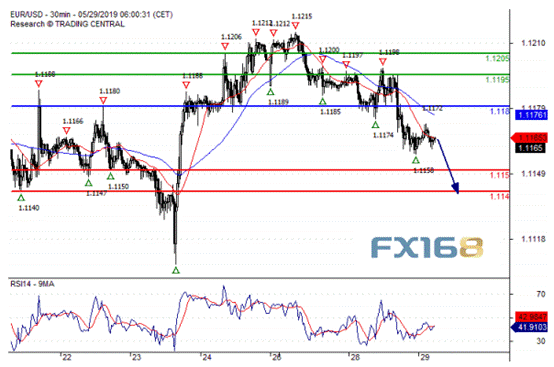The width and height of the screenshot is (554, 367).
Task: Click the red down-triangle marker under 1.1215
Action: (x=296, y=25)
